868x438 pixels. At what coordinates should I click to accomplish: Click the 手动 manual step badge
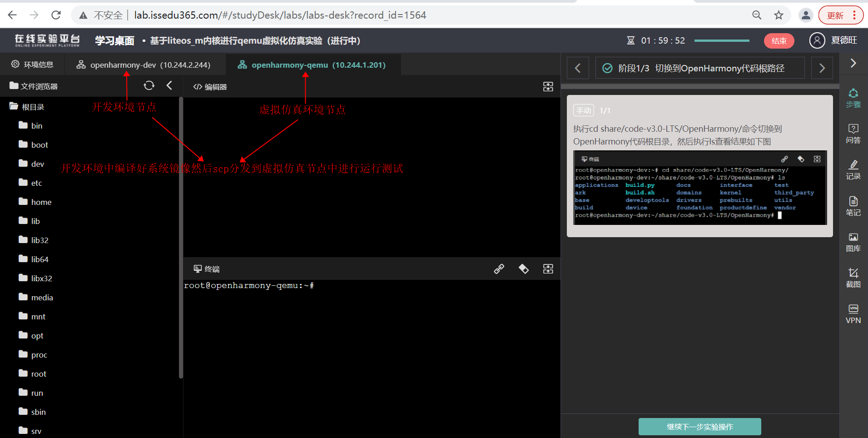(x=584, y=110)
